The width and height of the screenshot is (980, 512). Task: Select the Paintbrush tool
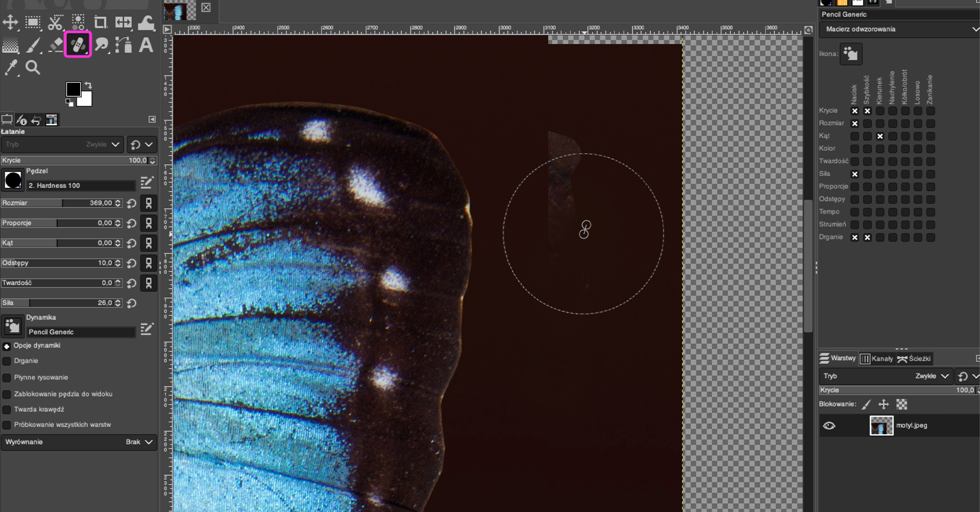[33, 45]
